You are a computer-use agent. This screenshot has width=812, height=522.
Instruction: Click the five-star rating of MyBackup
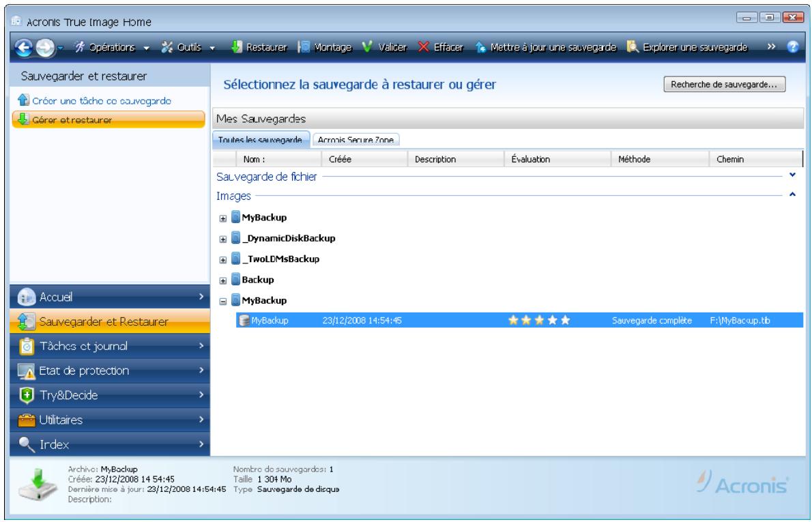pos(539,321)
